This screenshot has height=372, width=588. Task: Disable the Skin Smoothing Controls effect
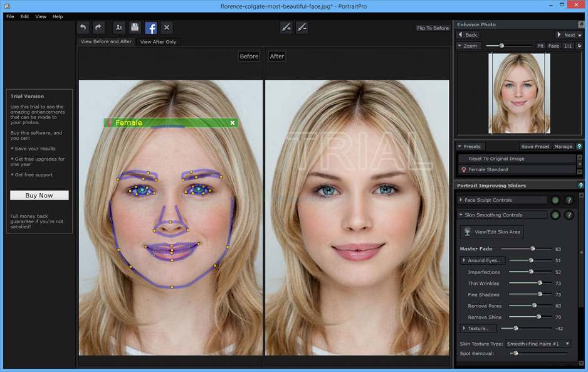point(555,215)
